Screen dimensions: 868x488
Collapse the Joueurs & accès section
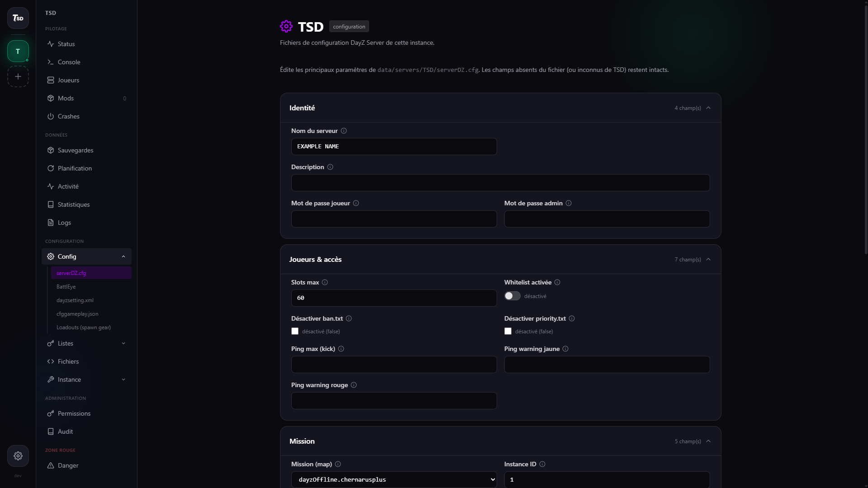point(708,259)
